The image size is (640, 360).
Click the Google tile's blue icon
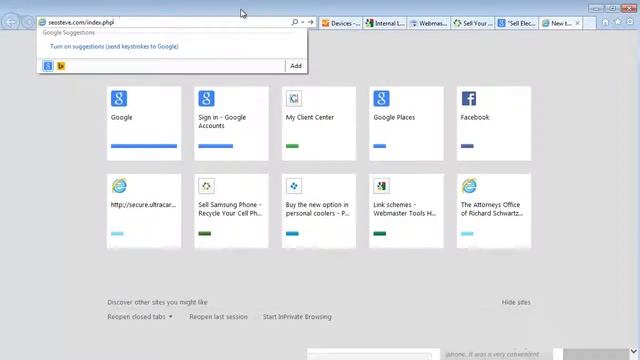point(119,98)
